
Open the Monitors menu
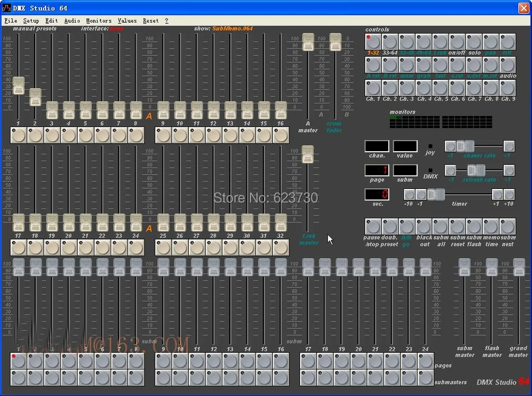99,21
